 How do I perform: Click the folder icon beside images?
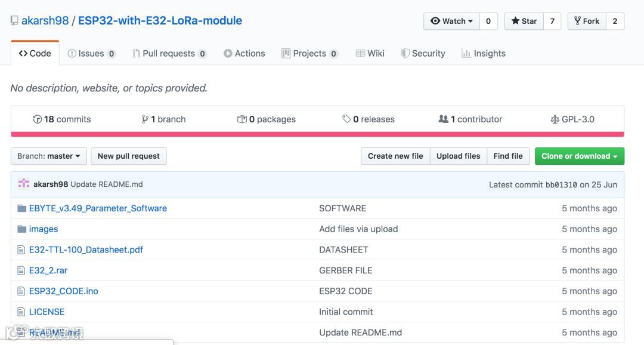[x=22, y=229]
